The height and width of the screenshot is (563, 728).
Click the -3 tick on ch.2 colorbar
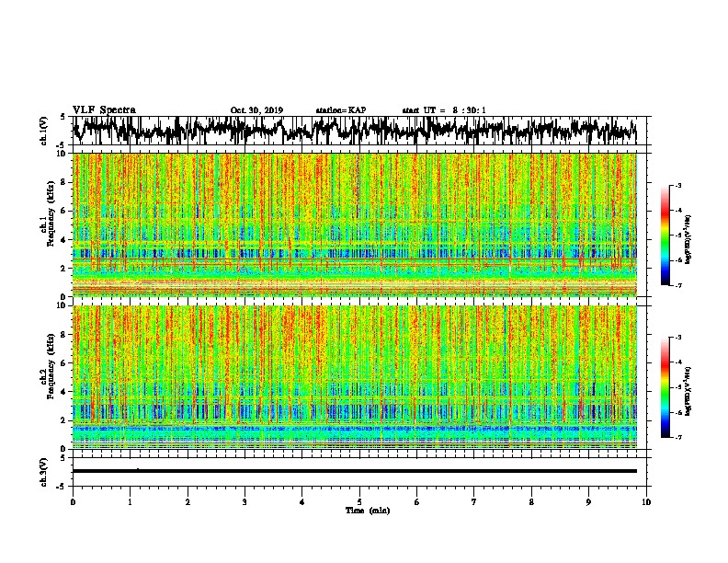pyautogui.click(x=678, y=338)
